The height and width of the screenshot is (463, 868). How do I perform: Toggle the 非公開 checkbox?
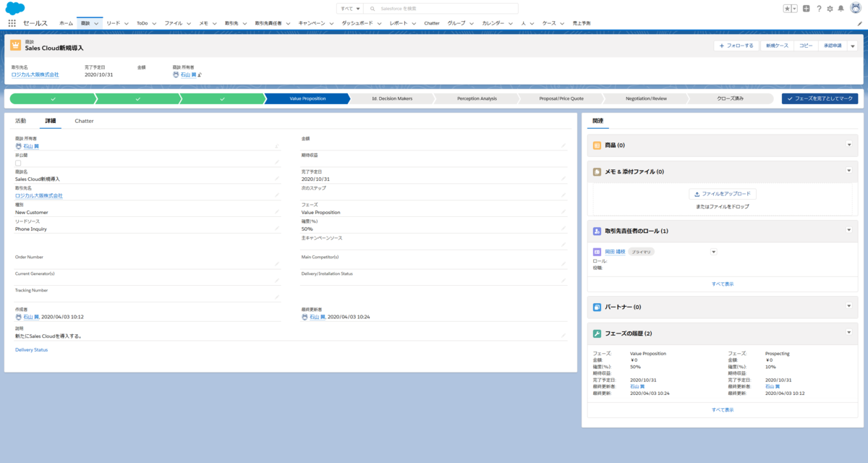pyautogui.click(x=18, y=163)
